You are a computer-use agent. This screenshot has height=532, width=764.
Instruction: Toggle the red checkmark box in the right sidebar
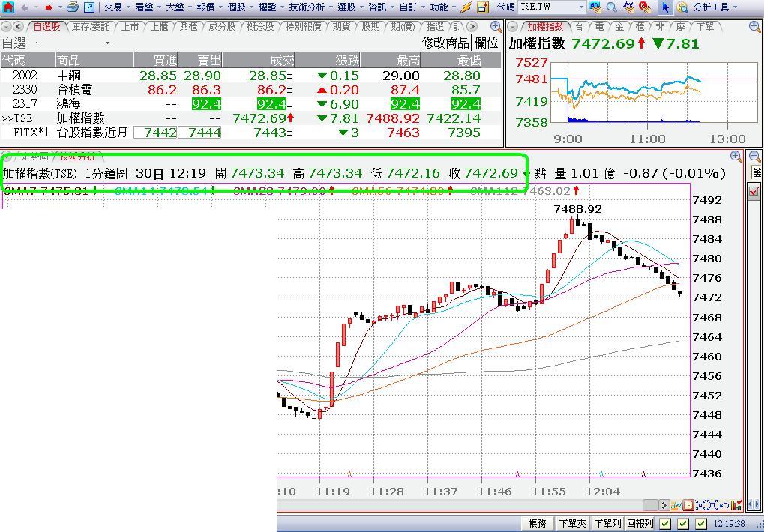[x=754, y=191]
